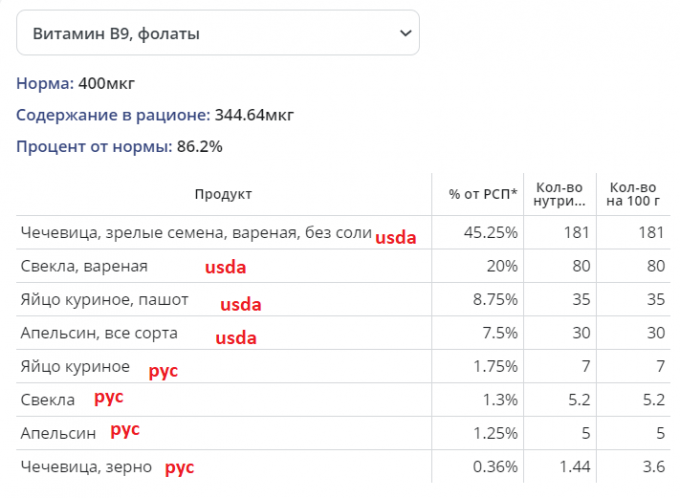Viewport: 680px width, 498px height.
Task: Click the Продукт column header
Action: (x=223, y=194)
